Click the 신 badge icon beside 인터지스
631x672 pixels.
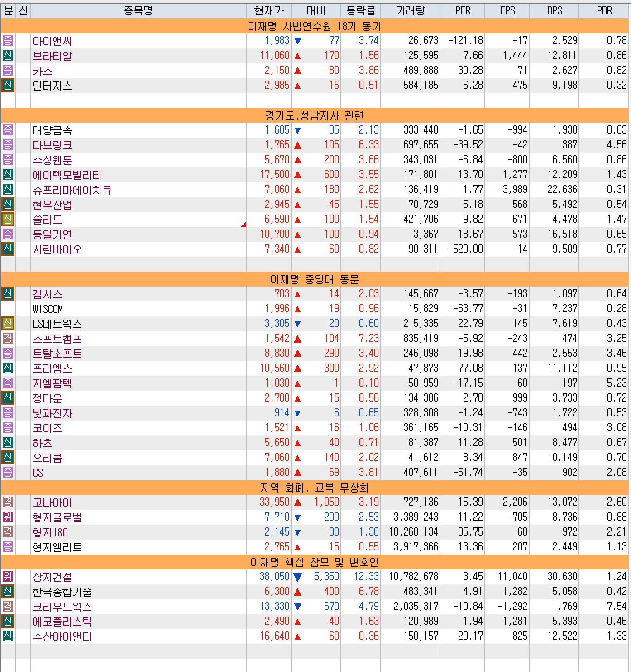pyautogui.click(x=8, y=86)
